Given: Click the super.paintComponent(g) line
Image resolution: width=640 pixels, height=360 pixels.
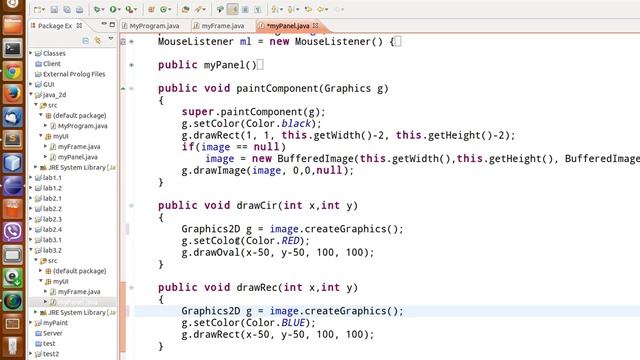Looking at the screenshot, I should click(253, 112).
